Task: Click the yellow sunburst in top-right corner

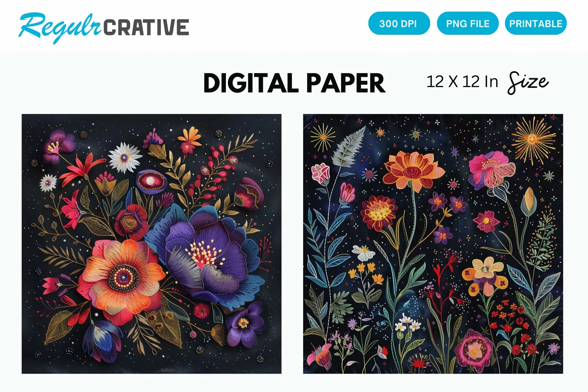Action: 533,140
